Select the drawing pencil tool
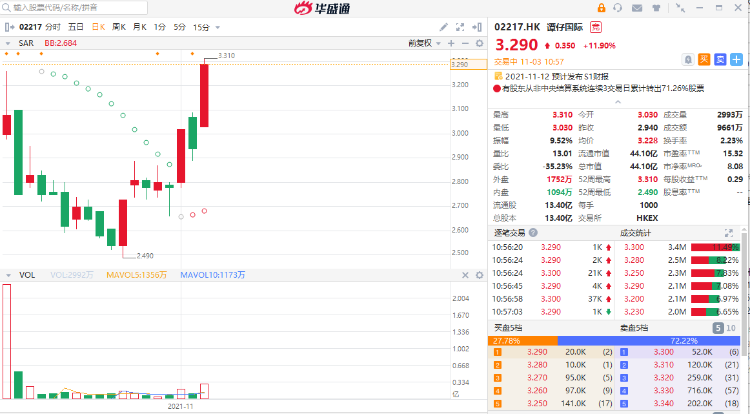Image resolution: width=750 pixels, height=414 pixels. pyautogui.click(x=443, y=27)
